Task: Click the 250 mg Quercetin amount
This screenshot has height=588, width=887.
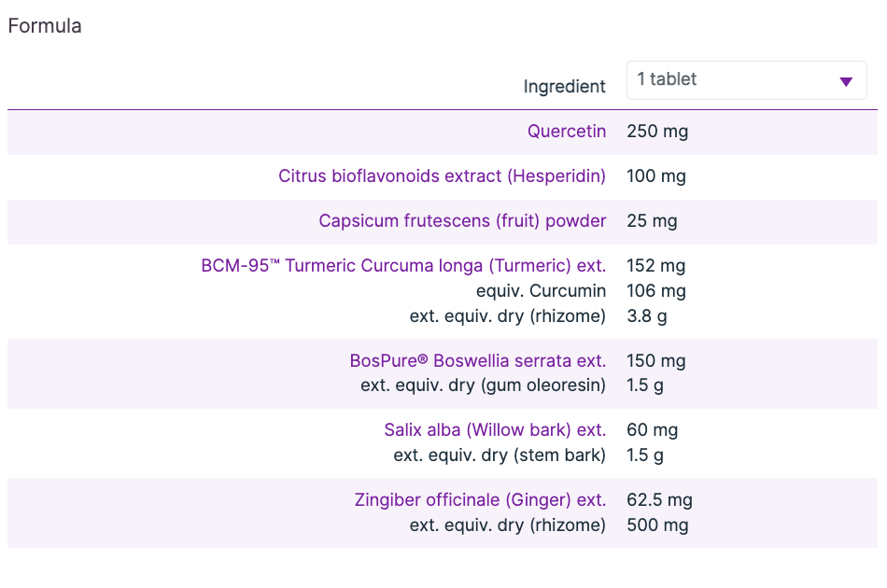Action: click(657, 132)
